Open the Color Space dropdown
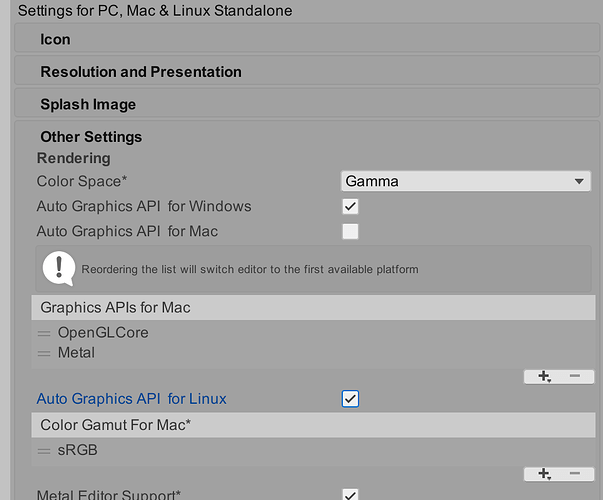 [x=465, y=181]
